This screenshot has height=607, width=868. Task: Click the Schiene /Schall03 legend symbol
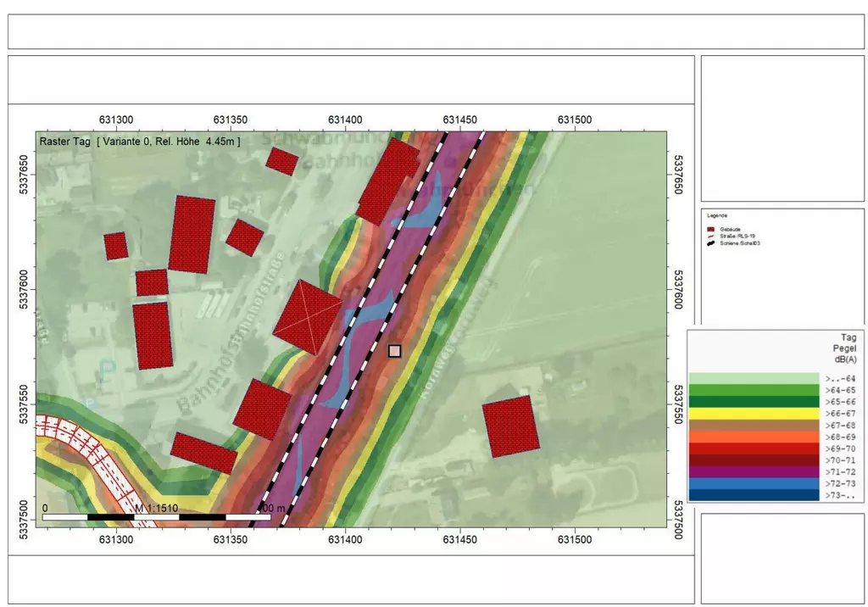click(x=709, y=243)
